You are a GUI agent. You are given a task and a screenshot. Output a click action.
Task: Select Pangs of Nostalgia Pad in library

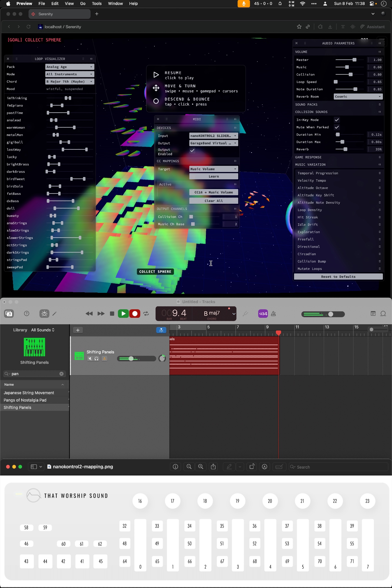coord(25,400)
